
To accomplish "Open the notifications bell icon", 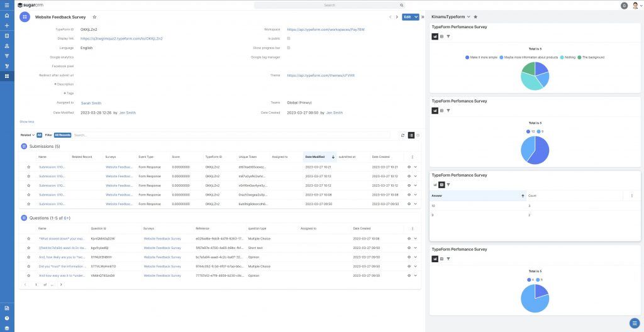I will tap(625, 5).
